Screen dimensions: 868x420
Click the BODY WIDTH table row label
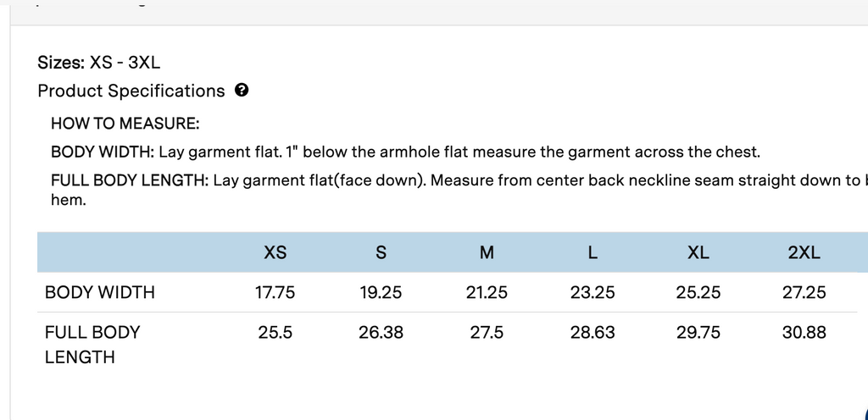tap(100, 293)
